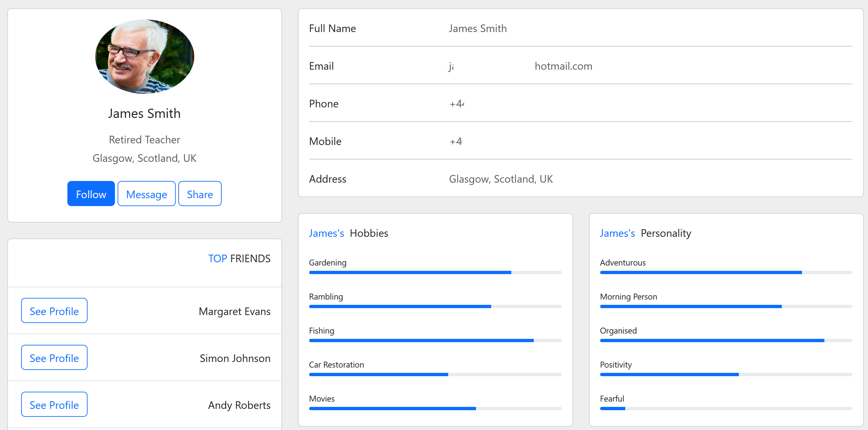The image size is (868, 430).
Task: See Profile for Margaret Evans
Action: click(54, 311)
